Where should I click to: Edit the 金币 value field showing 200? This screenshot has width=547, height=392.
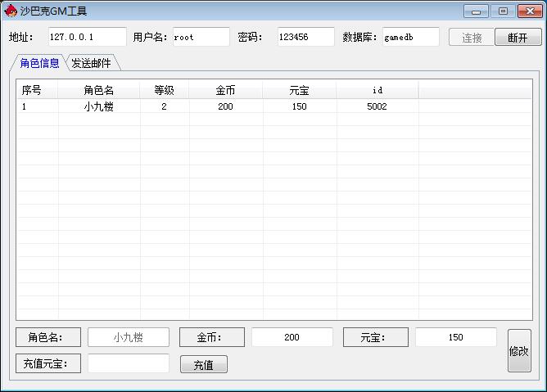coord(292,337)
